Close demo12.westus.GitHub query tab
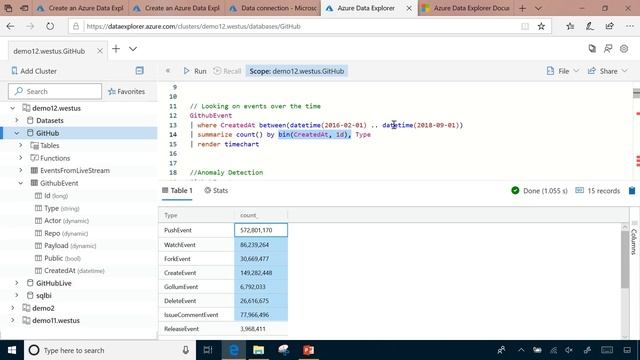The image size is (640, 360). point(100,51)
